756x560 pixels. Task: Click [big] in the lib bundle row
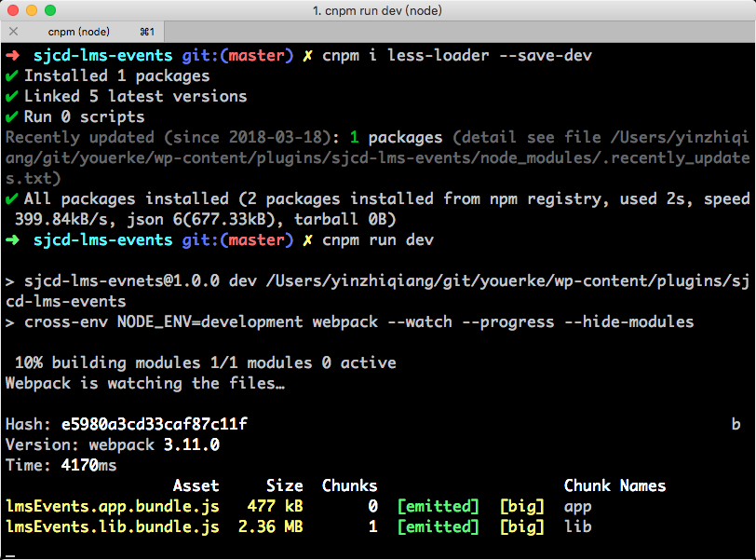(522, 527)
